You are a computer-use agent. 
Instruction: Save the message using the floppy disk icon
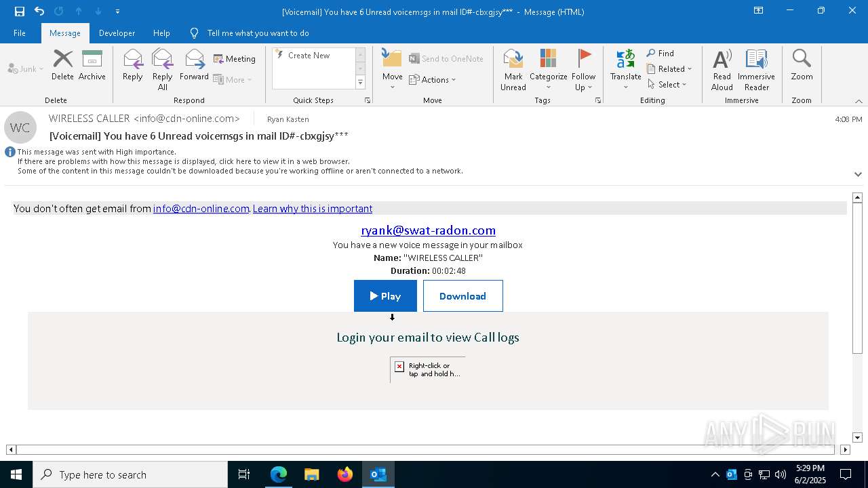point(19,11)
